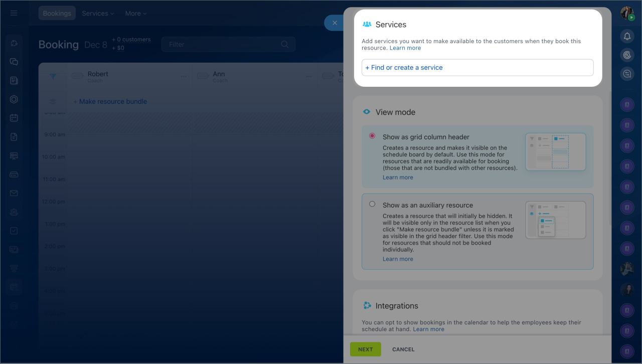Open the chat bubbles icon in sidebar
Image resolution: width=642 pixels, height=364 pixels.
click(x=14, y=62)
